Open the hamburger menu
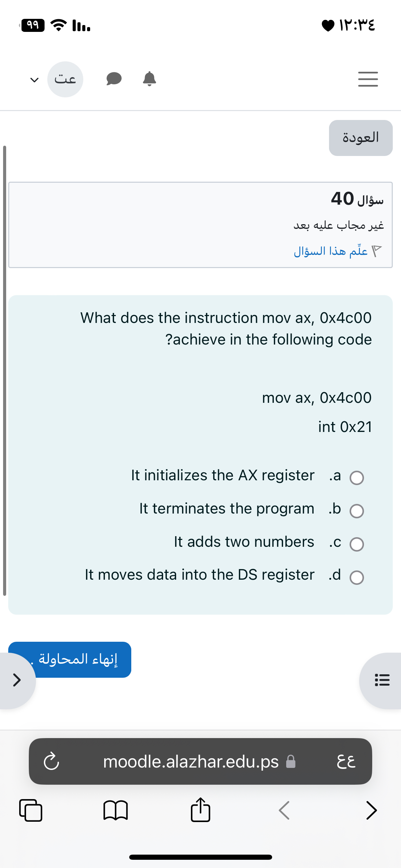This screenshot has width=401, height=868. click(x=368, y=79)
